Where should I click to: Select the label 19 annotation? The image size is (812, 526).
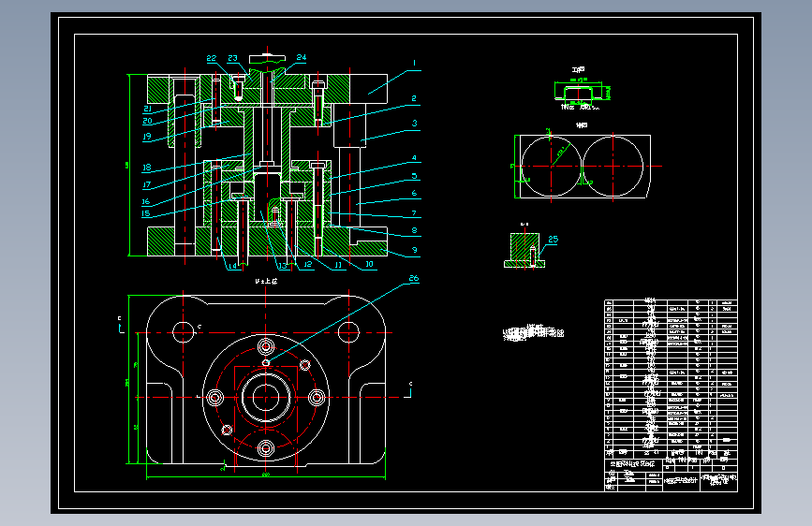point(147,137)
